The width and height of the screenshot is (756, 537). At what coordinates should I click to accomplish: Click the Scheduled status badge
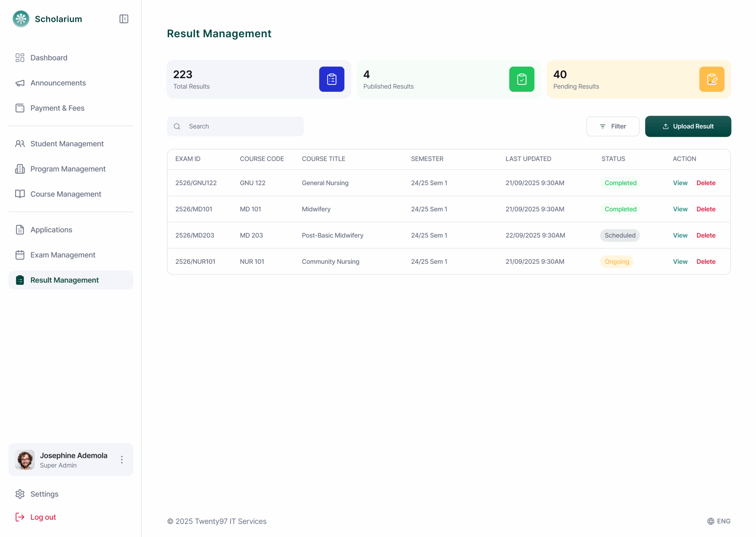tap(620, 235)
